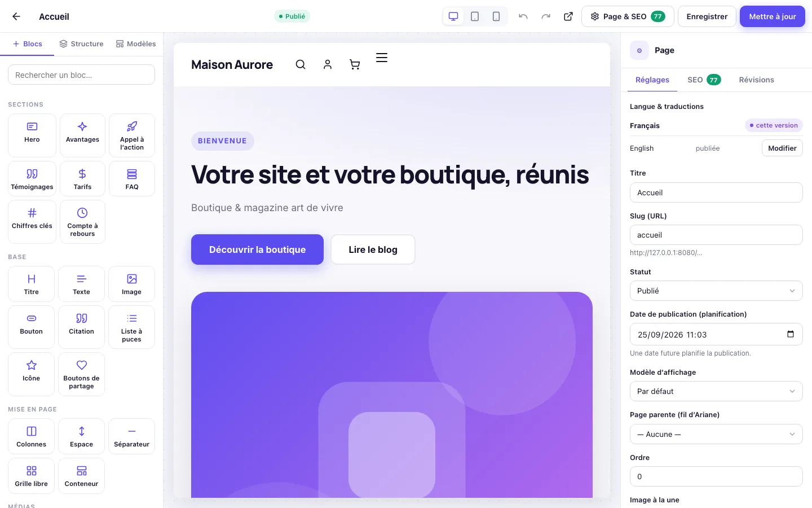Click the cart icon in site header

[x=355, y=64]
